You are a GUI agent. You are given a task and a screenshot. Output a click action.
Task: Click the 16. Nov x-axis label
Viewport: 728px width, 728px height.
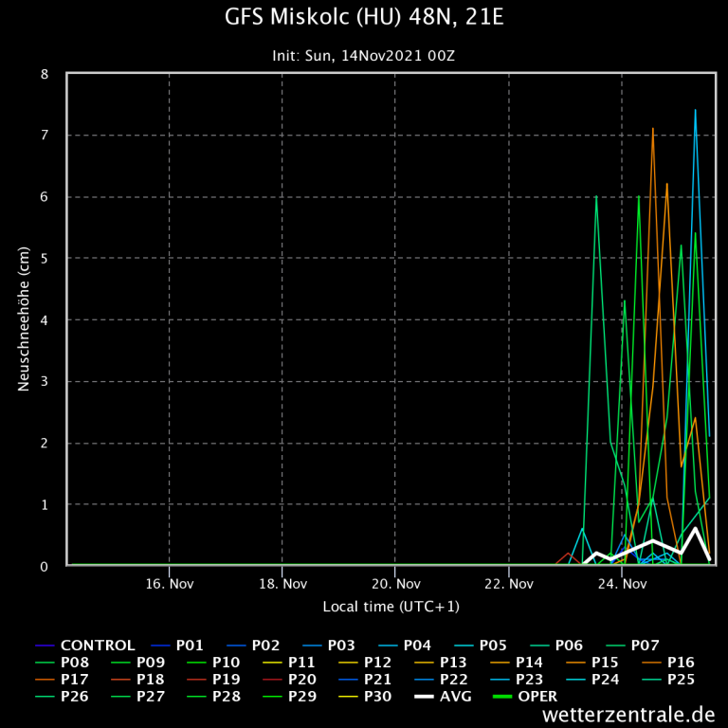170,584
